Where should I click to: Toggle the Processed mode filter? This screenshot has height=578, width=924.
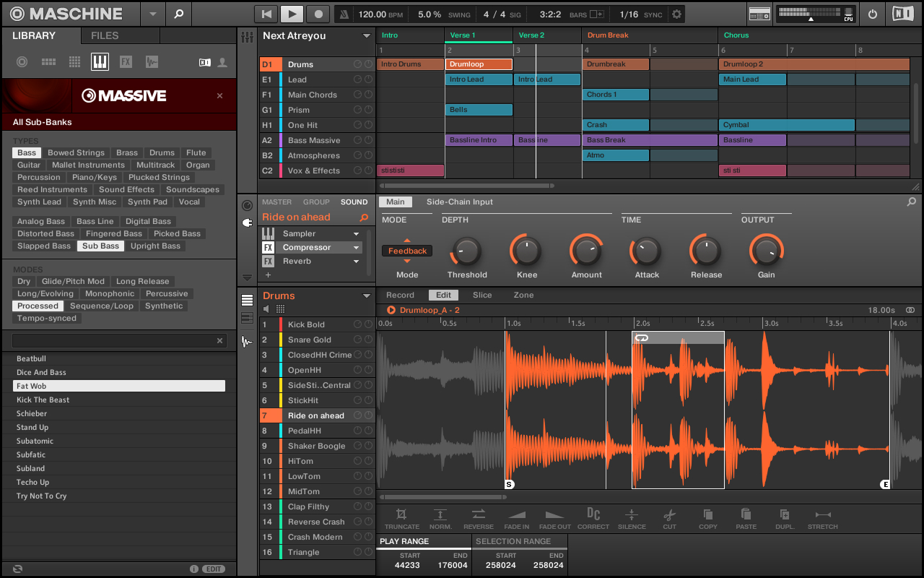click(38, 306)
